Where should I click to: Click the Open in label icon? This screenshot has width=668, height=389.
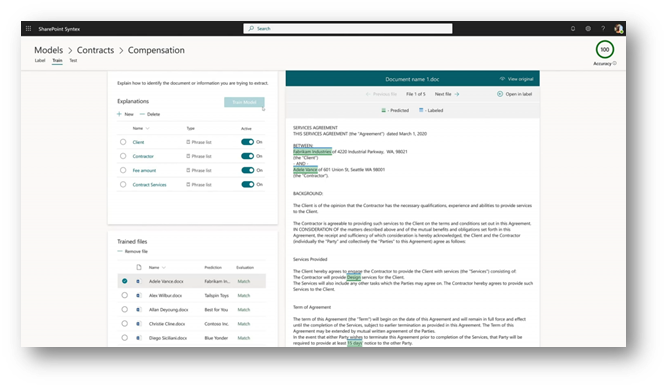[500, 94]
